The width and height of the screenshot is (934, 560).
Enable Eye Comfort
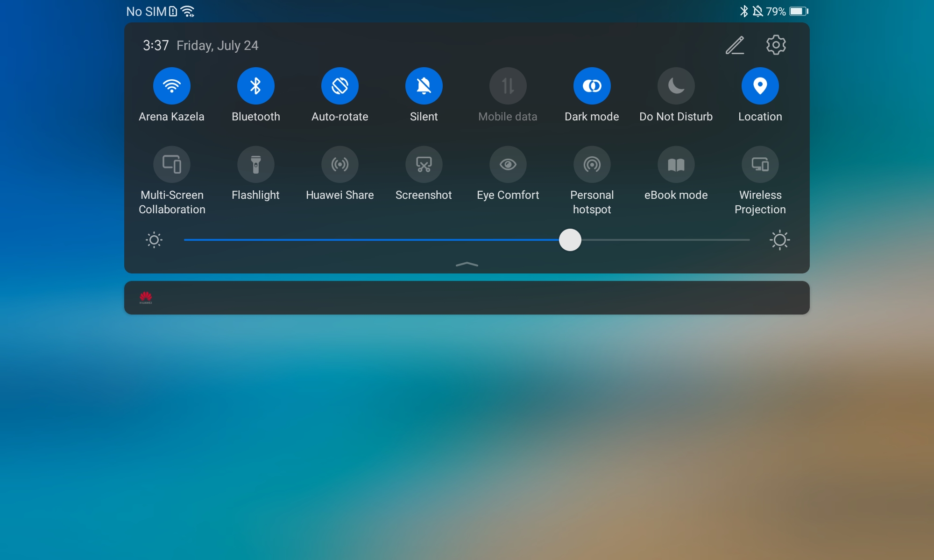point(508,164)
